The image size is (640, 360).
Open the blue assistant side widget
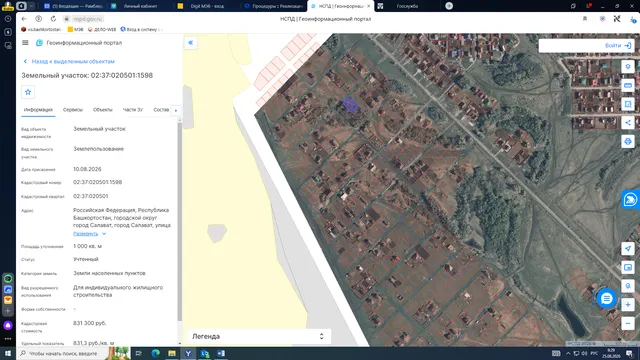630,199
